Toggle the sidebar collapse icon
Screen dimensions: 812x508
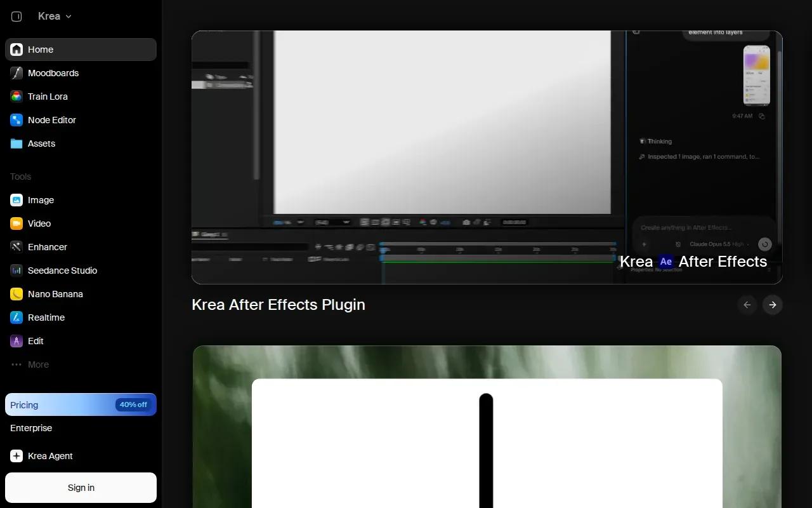16,17
